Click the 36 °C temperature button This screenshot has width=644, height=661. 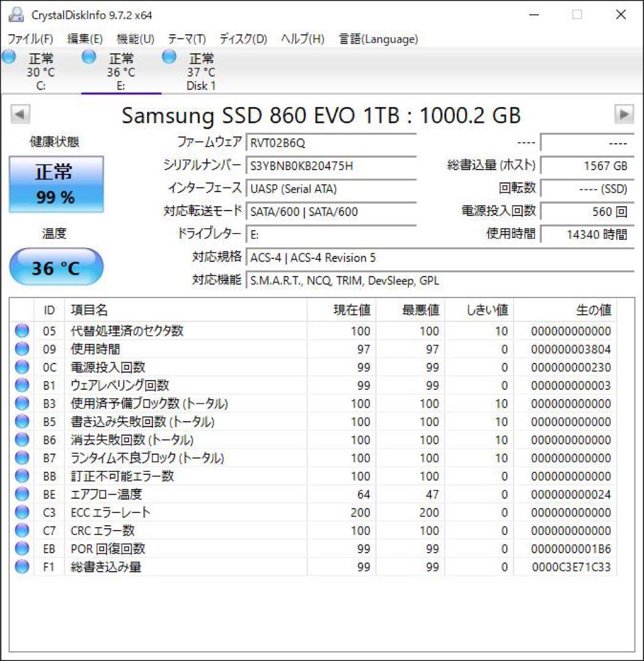click(56, 267)
